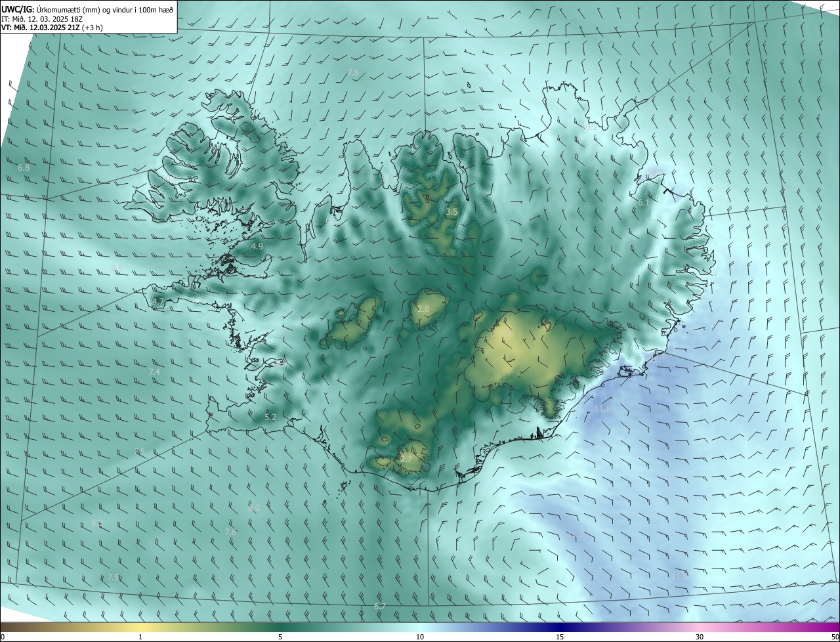
Task: Click the 9.5 value label on the map
Action: coord(117,268)
